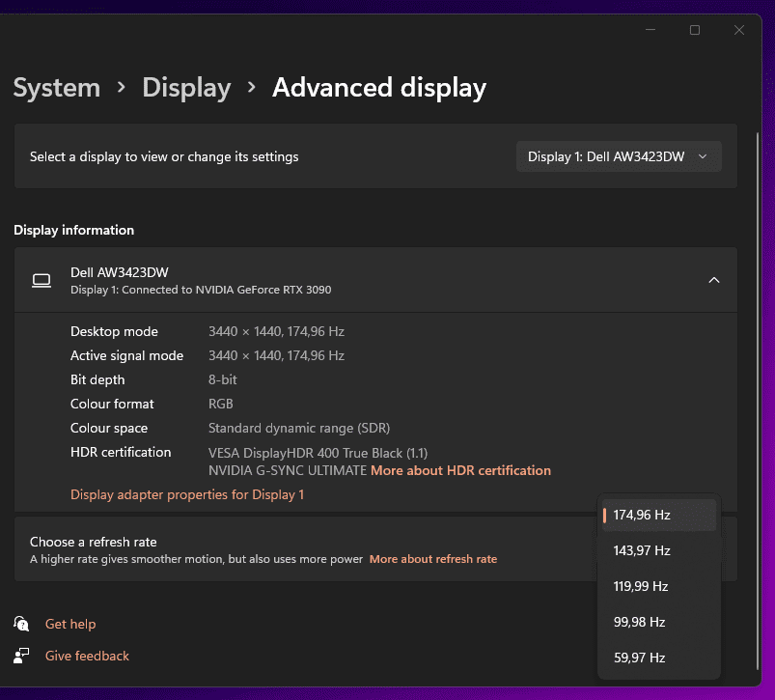Select the 174,96 Hz refresh rate
Image resolution: width=775 pixels, height=700 pixels.
coord(659,516)
